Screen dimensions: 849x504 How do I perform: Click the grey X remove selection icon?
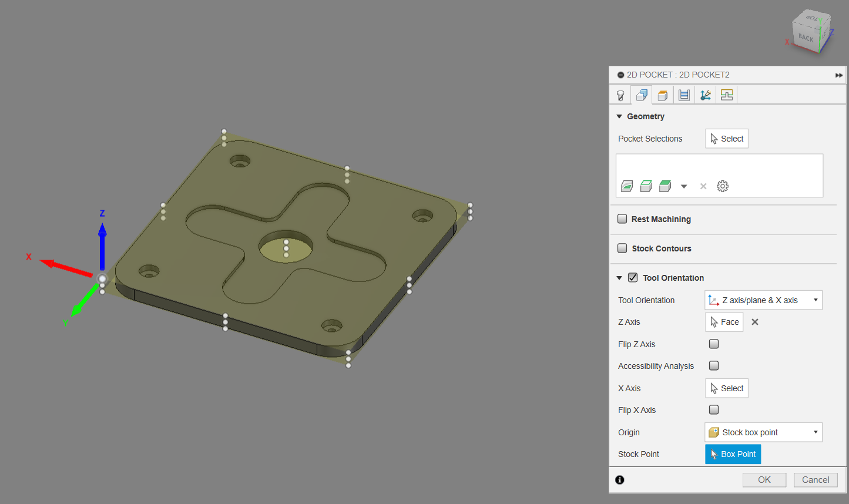703,186
